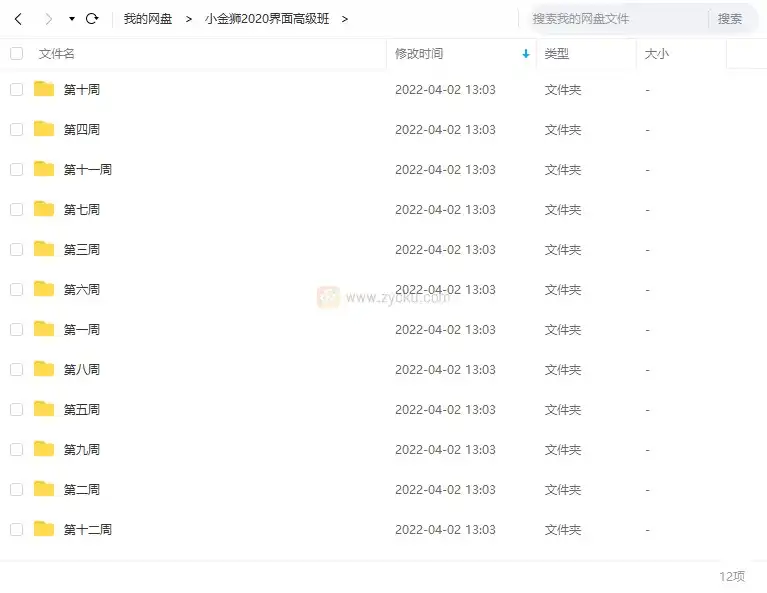Screen dimensions: 767x593
Task: Focus the 搜索我的网盘文件 search field
Action: click(616, 19)
